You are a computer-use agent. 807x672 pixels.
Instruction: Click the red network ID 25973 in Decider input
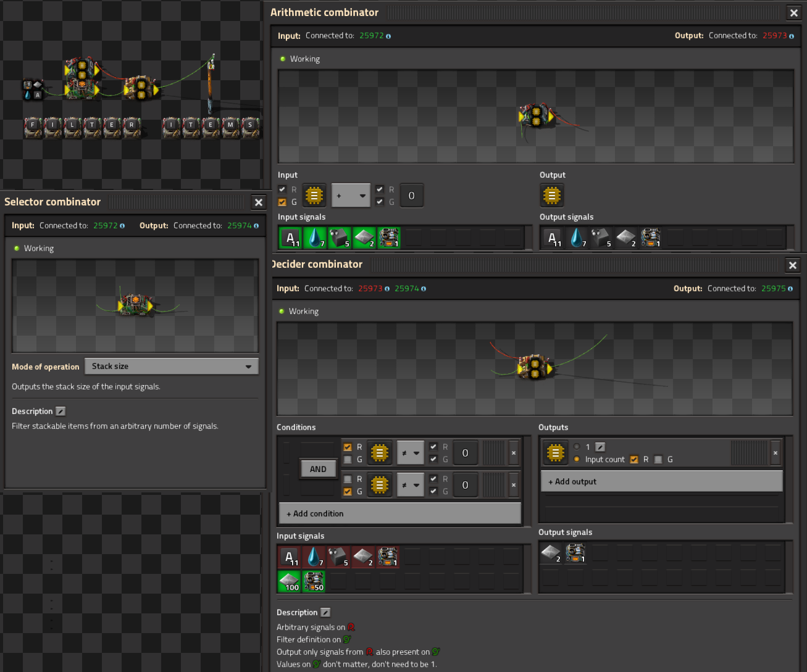tap(370, 288)
